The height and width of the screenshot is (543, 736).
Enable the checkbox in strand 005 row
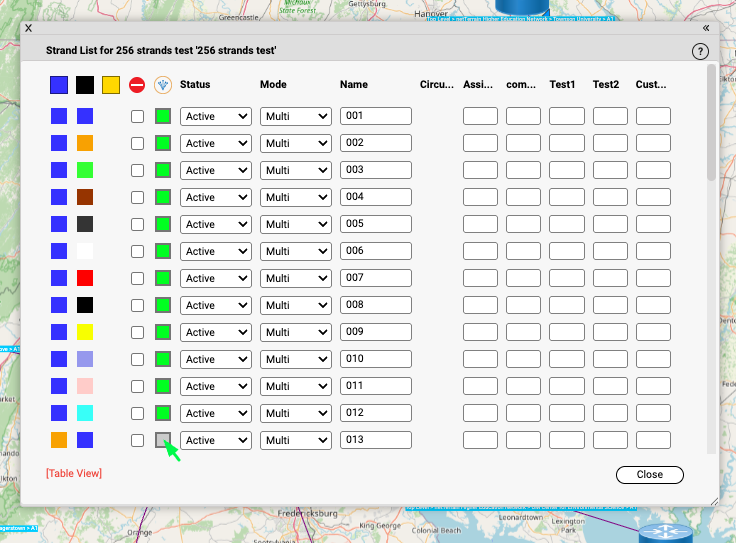tap(138, 225)
